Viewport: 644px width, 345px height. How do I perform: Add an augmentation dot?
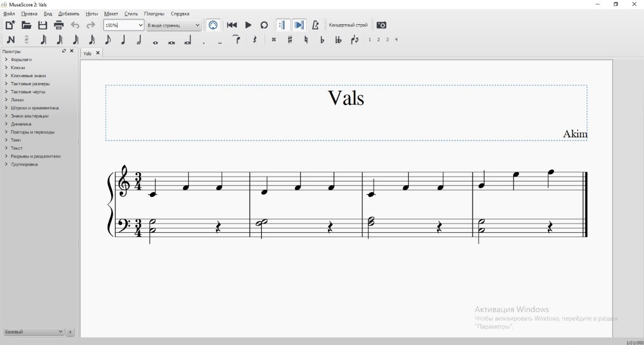pyautogui.click(x=204, y=42)
